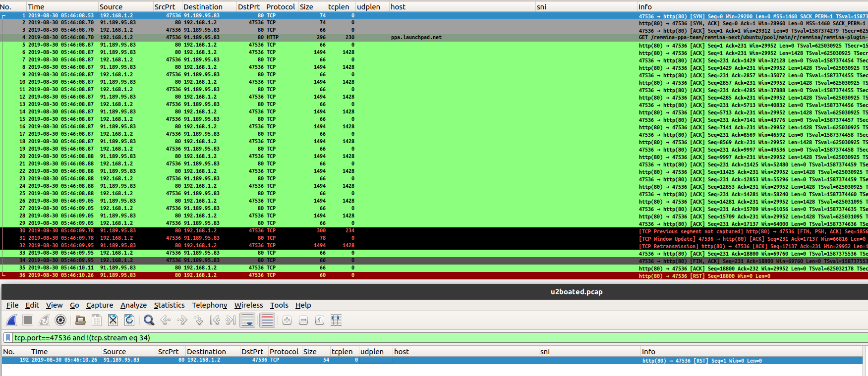Open the Statistics menu
This screenshot has height=376, width=868.
click(x=169, y=305)
